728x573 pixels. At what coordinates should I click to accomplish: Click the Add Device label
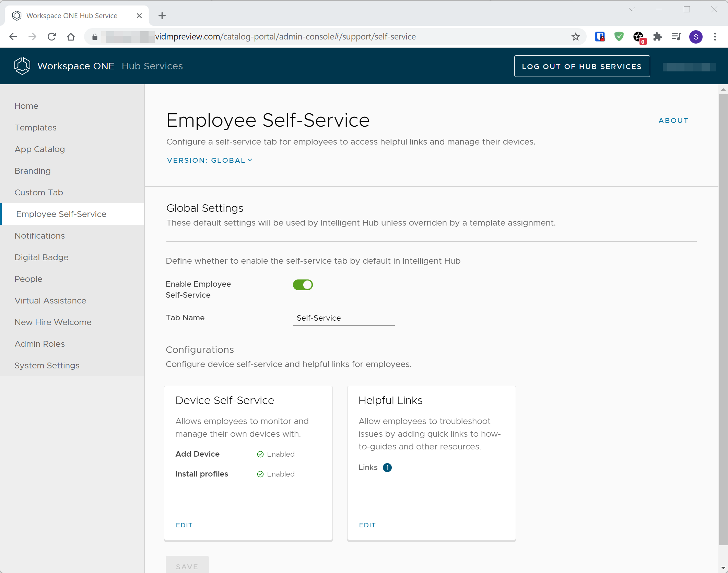click(197, 454)
